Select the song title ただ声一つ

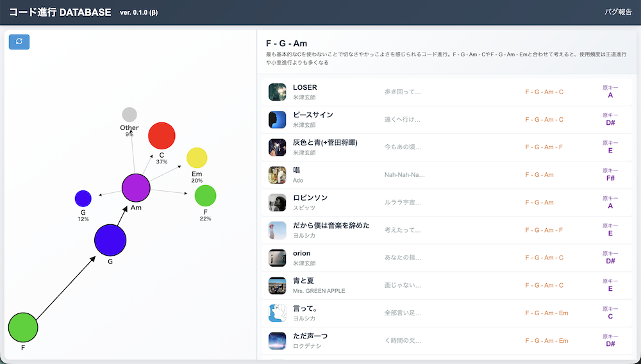pyautogui.click(x=310, y=336)
